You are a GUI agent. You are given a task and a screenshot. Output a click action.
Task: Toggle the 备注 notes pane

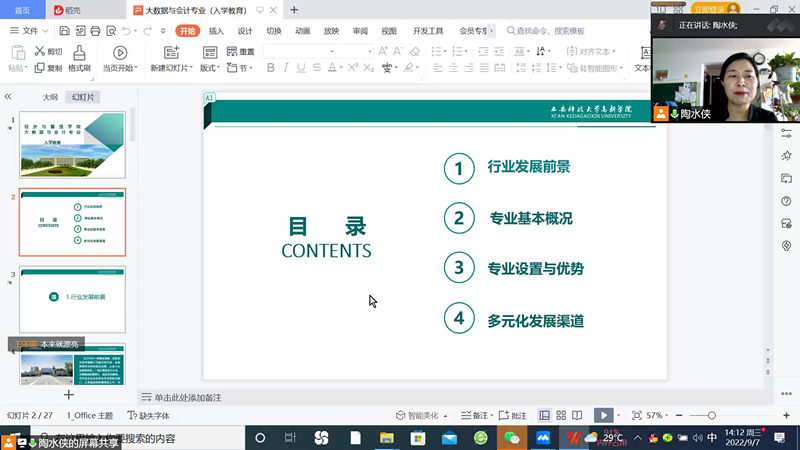click(473, 415)
